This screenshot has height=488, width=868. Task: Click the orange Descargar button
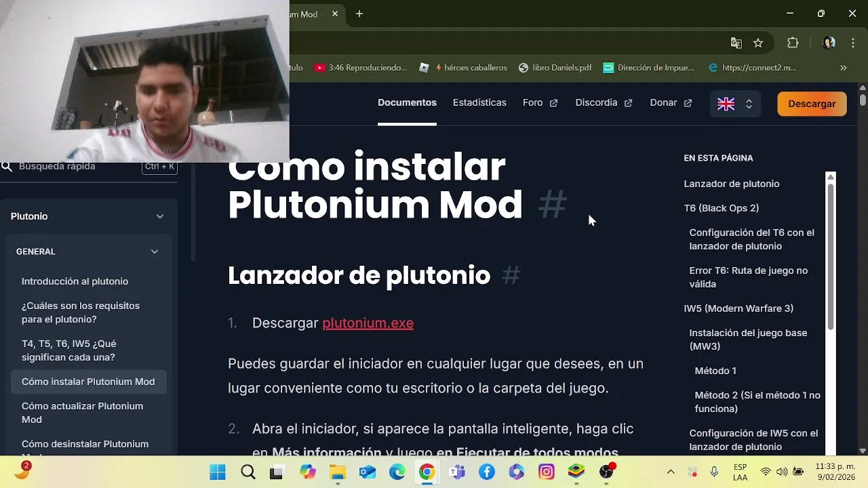point(812,104)
